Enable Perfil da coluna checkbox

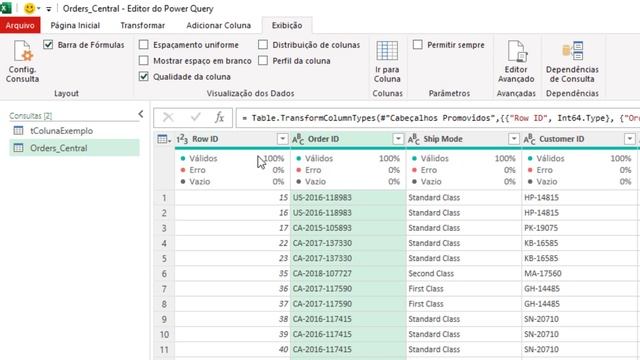263,60
